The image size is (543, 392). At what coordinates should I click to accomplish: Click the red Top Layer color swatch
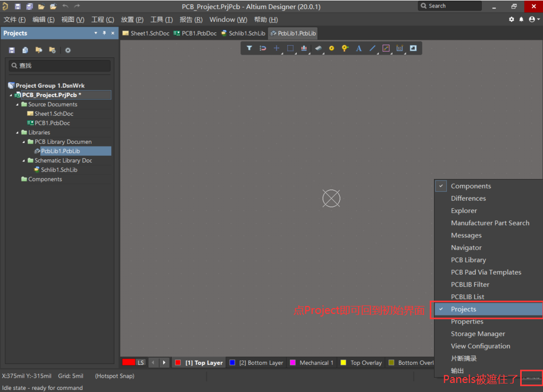tap(178, 363)
